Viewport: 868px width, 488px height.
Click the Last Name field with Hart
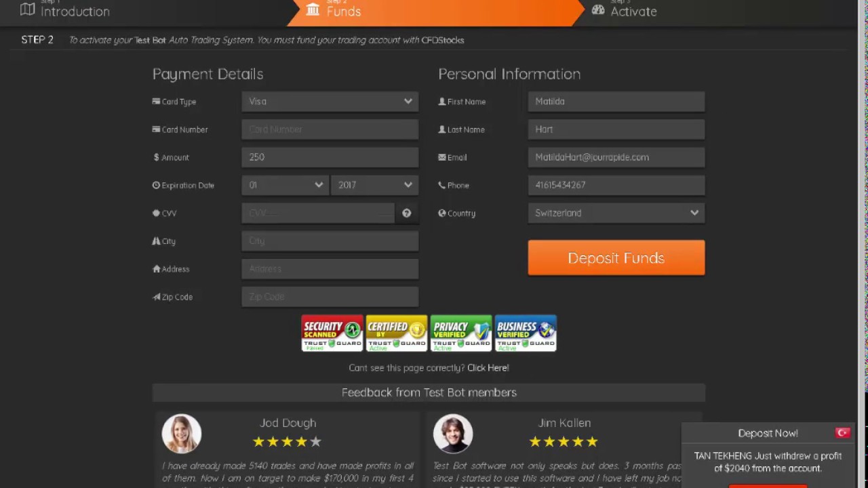(x=616, y=129)
